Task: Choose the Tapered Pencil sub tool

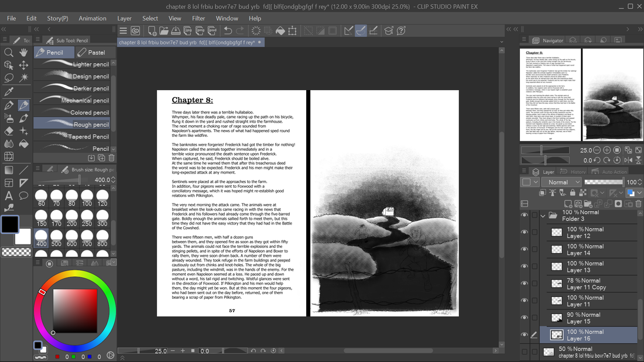Action: 71,137
